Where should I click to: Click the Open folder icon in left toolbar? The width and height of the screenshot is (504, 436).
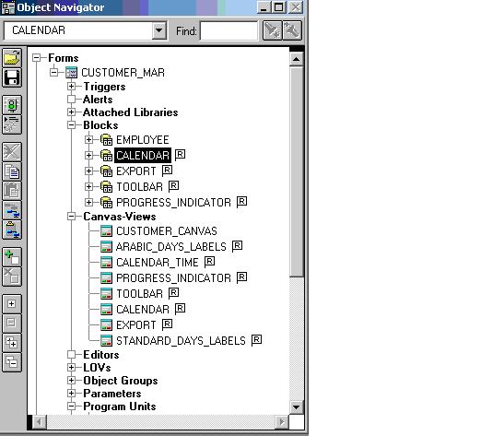[12, 58]
